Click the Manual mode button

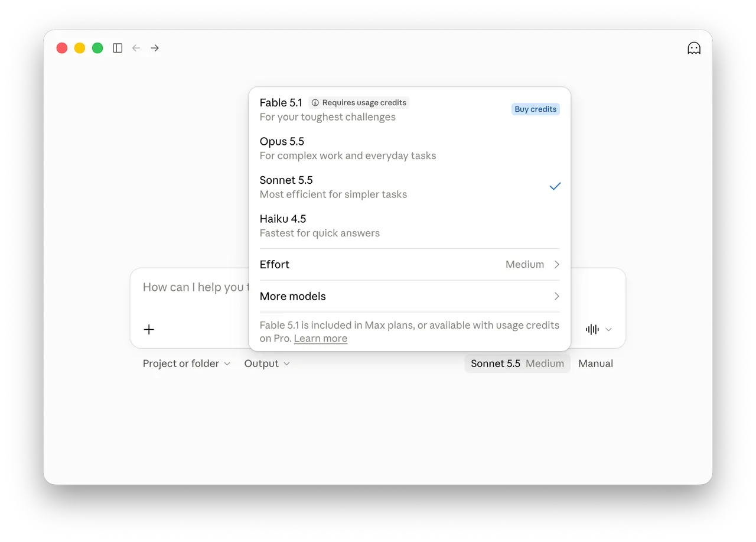point(595,364)
